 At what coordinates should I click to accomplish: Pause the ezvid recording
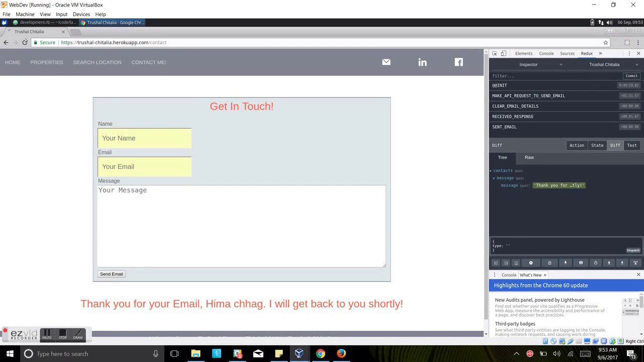click(x=47, y=334)
